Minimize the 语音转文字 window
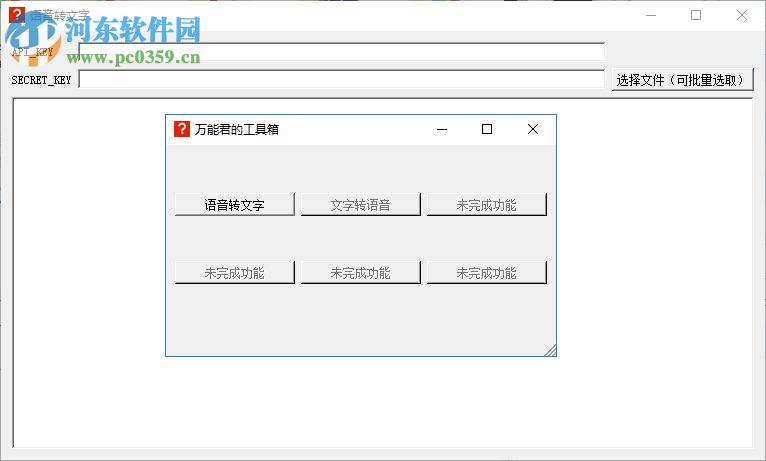 tap(651, 15)
